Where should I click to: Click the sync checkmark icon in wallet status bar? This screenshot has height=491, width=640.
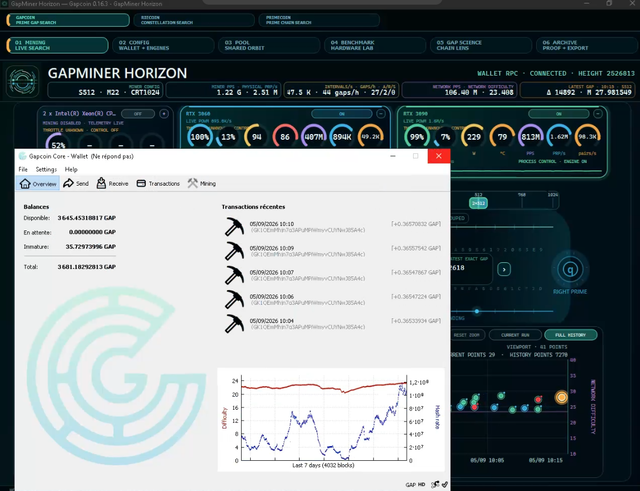(444, 484)
